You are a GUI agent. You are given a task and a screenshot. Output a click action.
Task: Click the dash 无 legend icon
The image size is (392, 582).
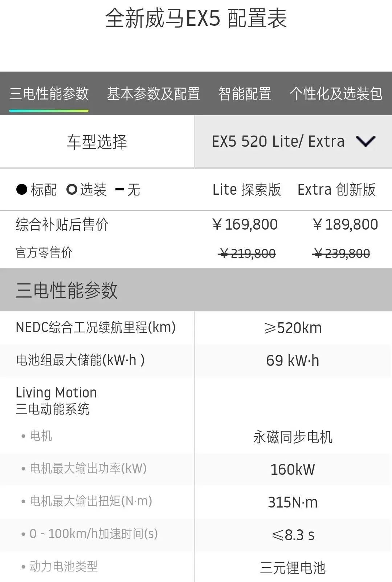[120, 189]
